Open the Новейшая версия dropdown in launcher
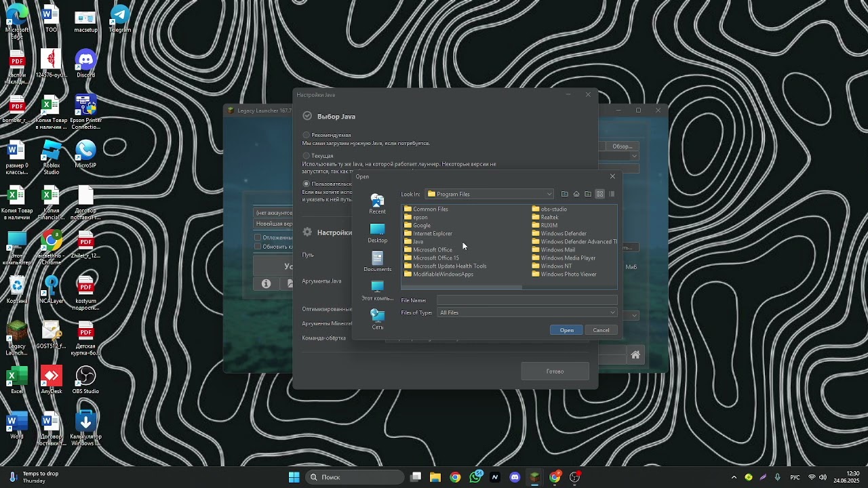This screenshot has width=868, height=488. pyautogui.click(x=273, y=224)
